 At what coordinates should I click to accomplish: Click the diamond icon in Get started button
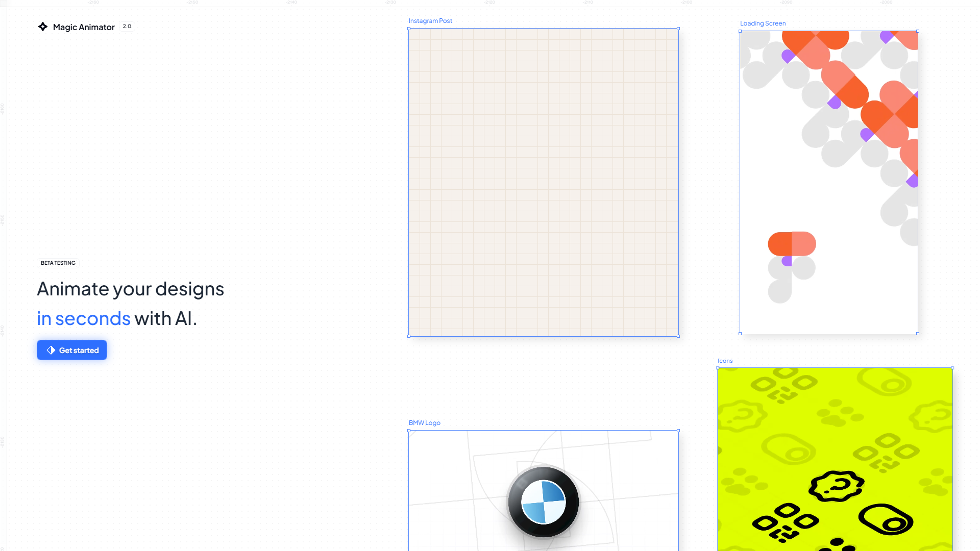[x=51, y=350]
